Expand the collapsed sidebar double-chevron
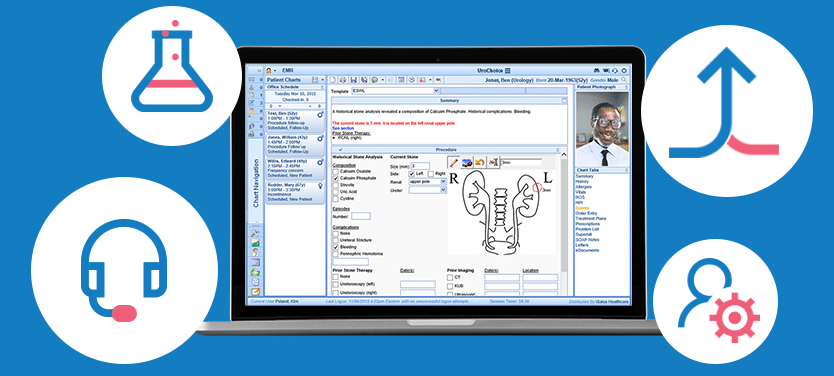The height and width of the screenshot is (376, 834). tap(259, 70)
